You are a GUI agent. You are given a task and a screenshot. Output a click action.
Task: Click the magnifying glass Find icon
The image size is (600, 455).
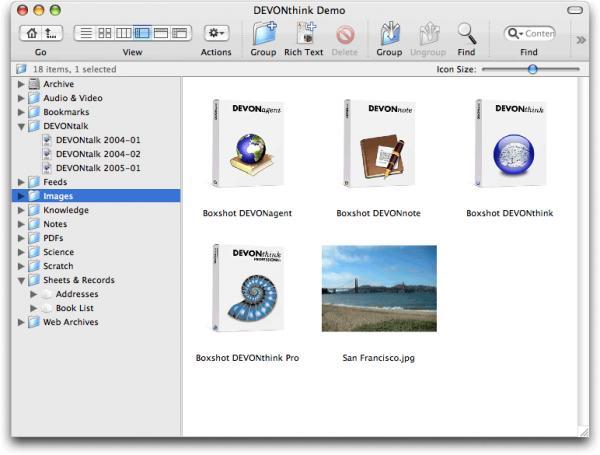point(466,33)
